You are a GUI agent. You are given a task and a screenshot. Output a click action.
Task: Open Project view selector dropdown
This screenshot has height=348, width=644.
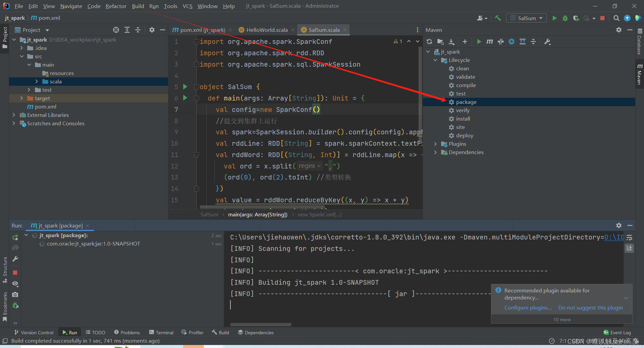(32, 30)
